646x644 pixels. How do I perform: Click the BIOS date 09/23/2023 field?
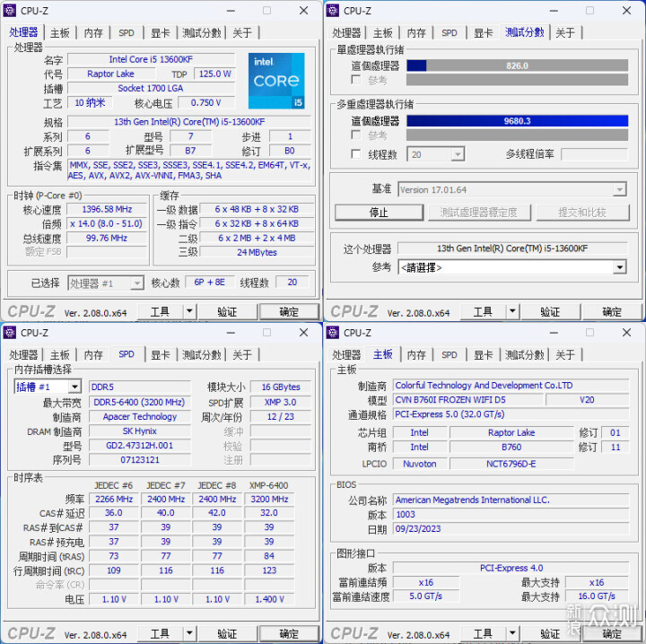(511, 528)
